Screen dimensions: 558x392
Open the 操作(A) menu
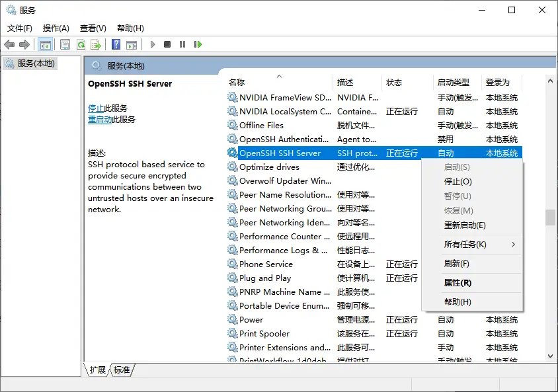click(56, 28)
